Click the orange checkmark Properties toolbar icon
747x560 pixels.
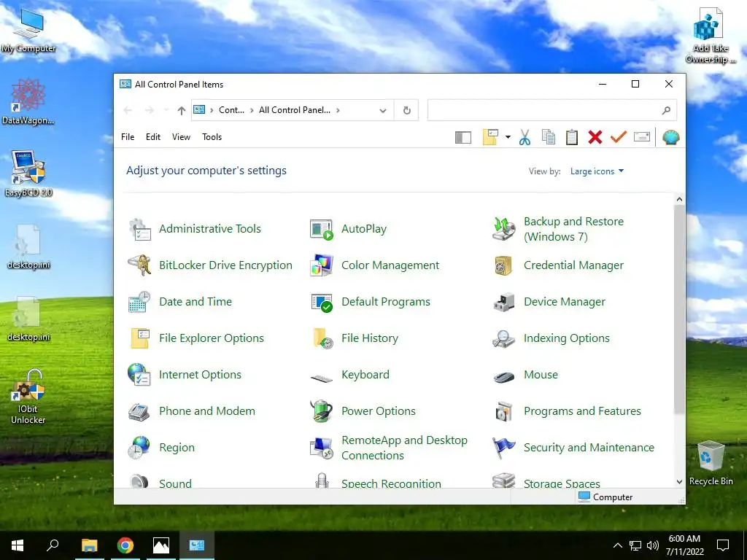click(x=619, y=138)
